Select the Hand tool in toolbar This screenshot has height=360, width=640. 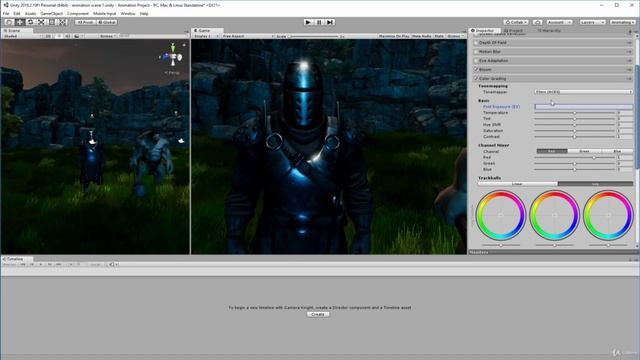click(9, 22)
